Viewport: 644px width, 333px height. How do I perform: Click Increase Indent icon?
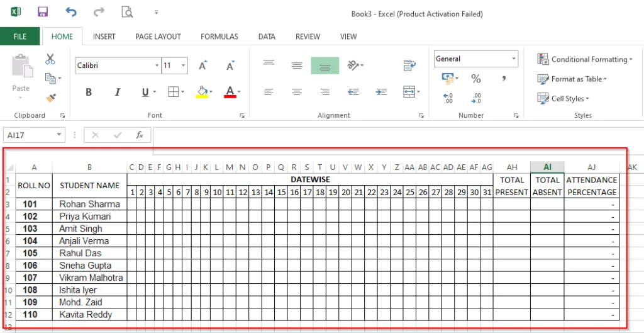[381, 92]
